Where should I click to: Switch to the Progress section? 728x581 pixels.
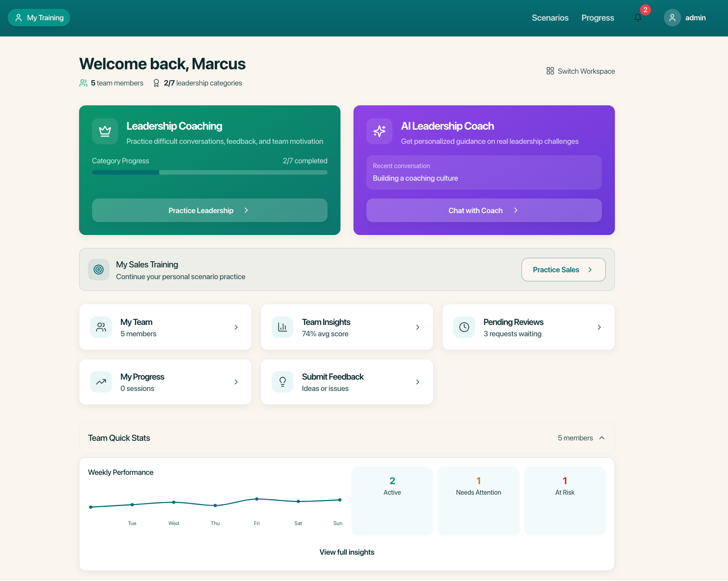click(x=597, y=17)
